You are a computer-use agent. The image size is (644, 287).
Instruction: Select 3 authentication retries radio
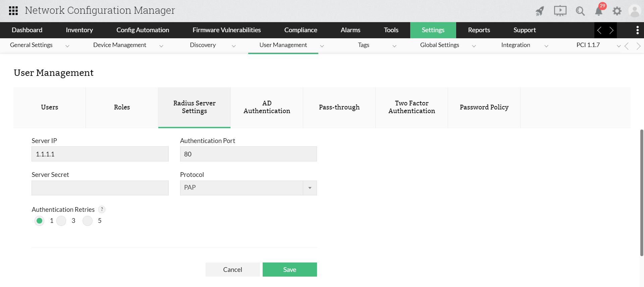click(x=61, y=221)
